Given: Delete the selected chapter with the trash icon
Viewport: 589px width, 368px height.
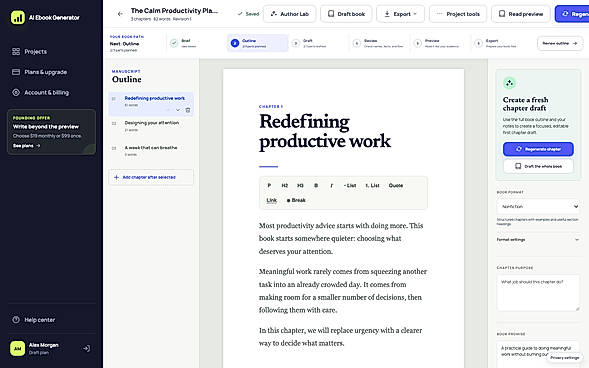Looking at the screenshot, I should [x=188, y=110].
